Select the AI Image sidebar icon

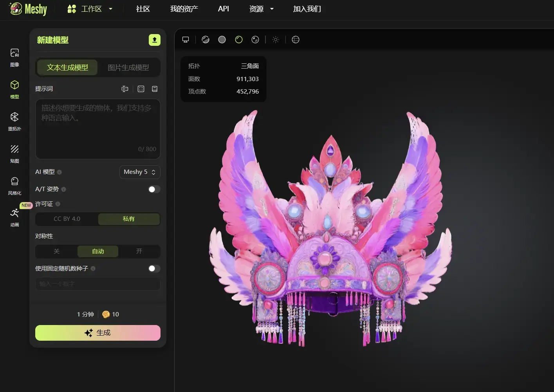[x=14, y=57]
